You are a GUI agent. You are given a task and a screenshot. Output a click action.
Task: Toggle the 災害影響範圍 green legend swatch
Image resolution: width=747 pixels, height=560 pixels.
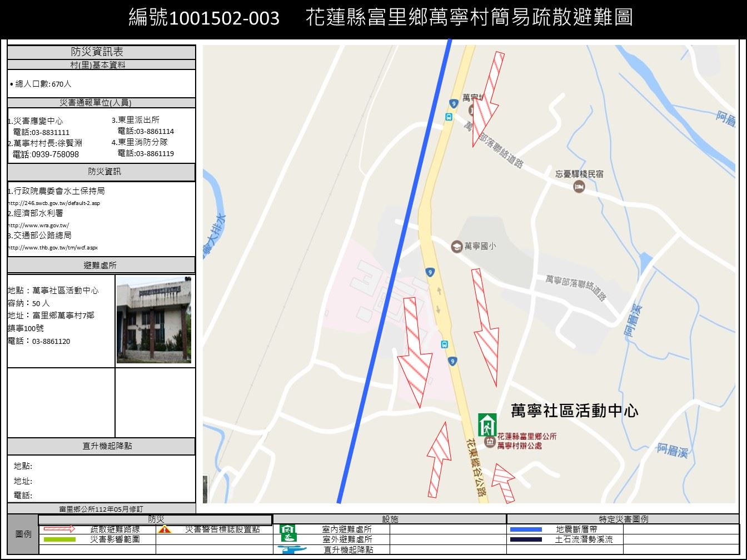pos(59,539)
